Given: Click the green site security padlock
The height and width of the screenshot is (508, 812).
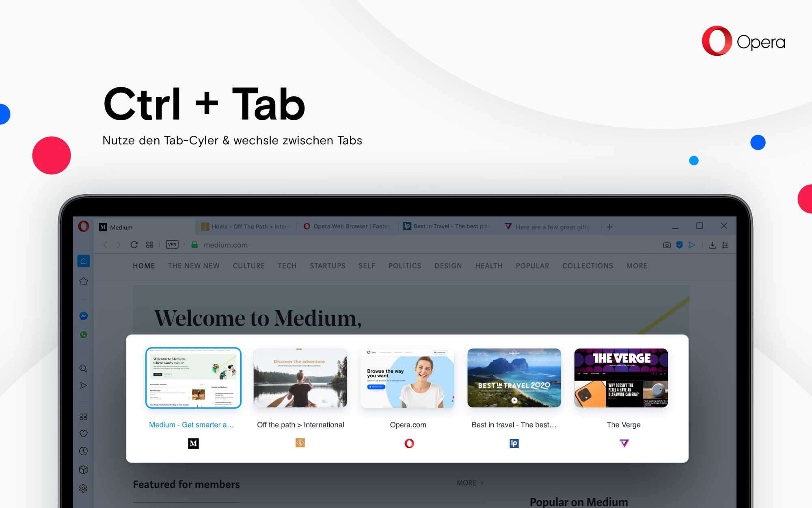Looking at the screenshot, I should tap(194, 245).
